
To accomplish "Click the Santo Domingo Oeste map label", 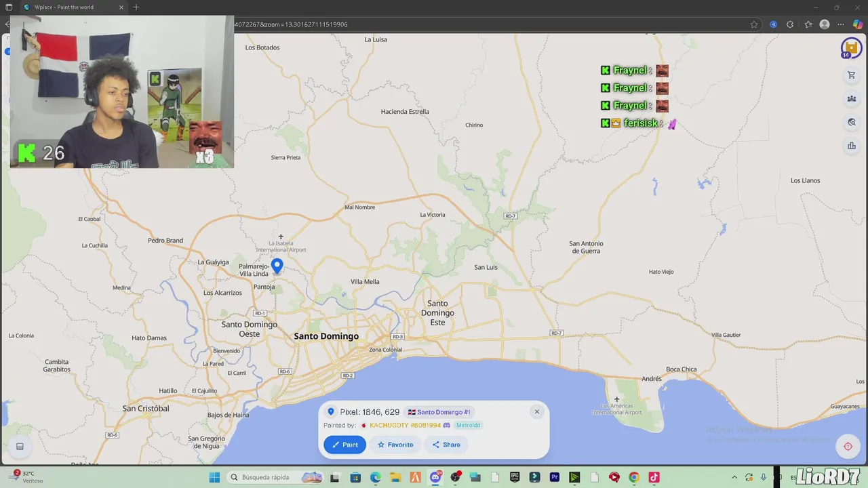I will coord(250,329).
